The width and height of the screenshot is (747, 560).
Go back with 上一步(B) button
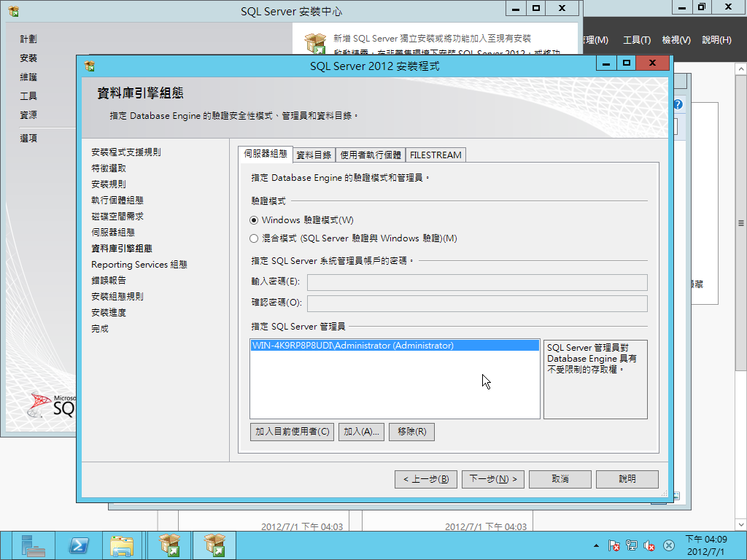[426, 479]
